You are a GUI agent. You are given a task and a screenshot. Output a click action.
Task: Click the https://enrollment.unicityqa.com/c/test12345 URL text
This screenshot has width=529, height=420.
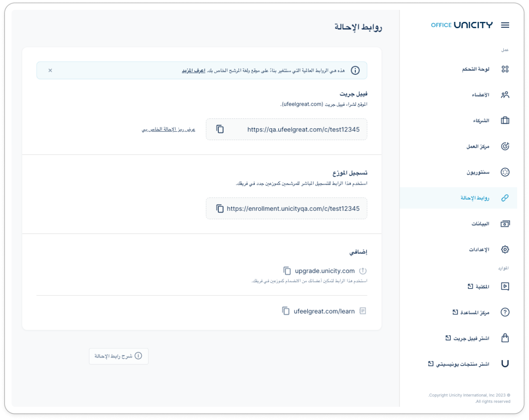coord(293,209)
